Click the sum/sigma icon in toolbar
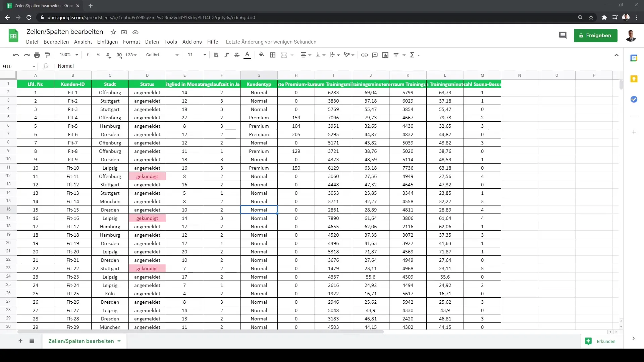This screenshot has width=644, height=362. tap(412, 55)
